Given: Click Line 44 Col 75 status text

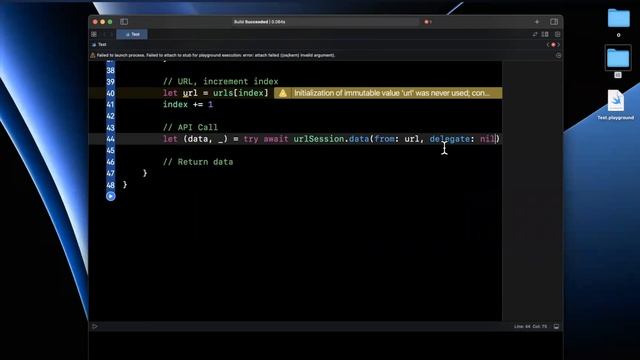Looking at the screenshot, I should tap(530, 327).
